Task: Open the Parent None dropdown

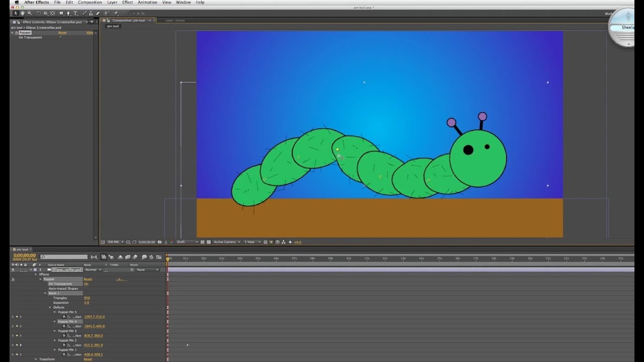Action: [147, 269]
